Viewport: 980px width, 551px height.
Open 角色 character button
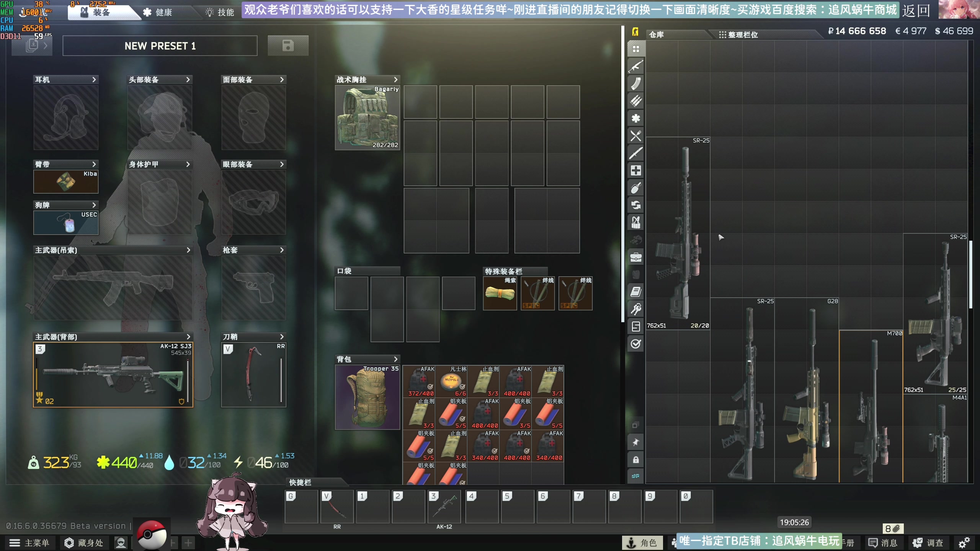[x=642, y=543]
